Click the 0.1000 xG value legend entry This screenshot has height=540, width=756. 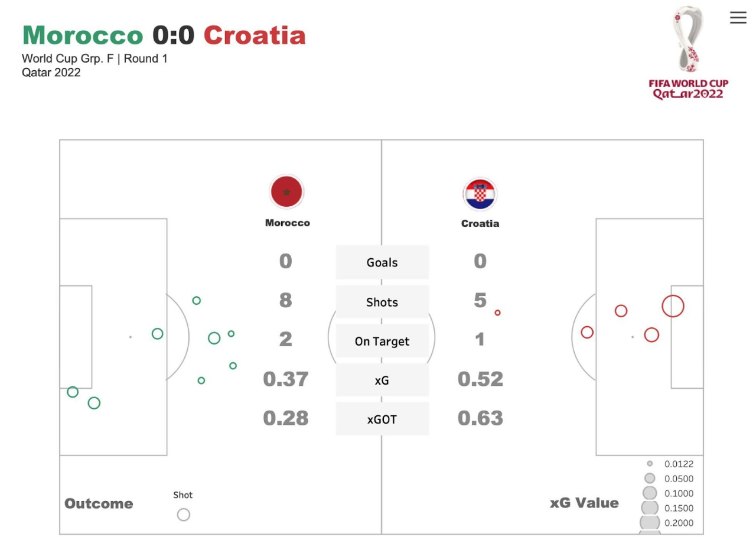666,493
